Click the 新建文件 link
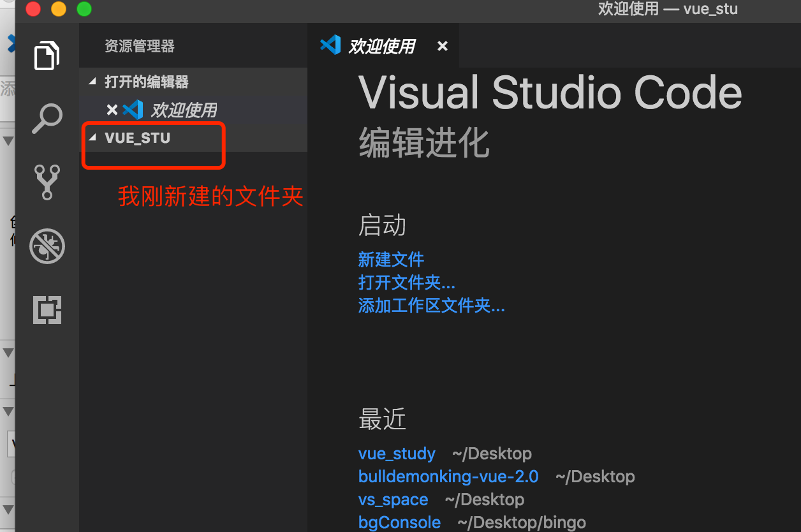 (x=391, y=260)
